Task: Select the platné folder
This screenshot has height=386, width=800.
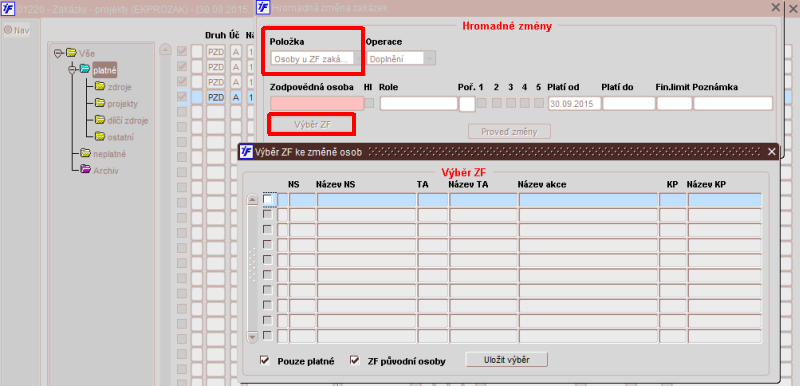Action: (105, 70)
